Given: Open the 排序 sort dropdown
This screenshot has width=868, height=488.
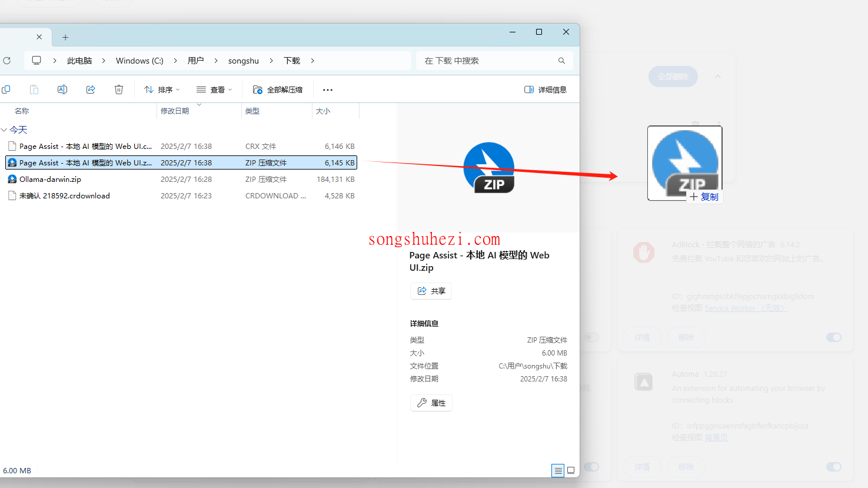Looking at the screenshot, I should [162, 89].
